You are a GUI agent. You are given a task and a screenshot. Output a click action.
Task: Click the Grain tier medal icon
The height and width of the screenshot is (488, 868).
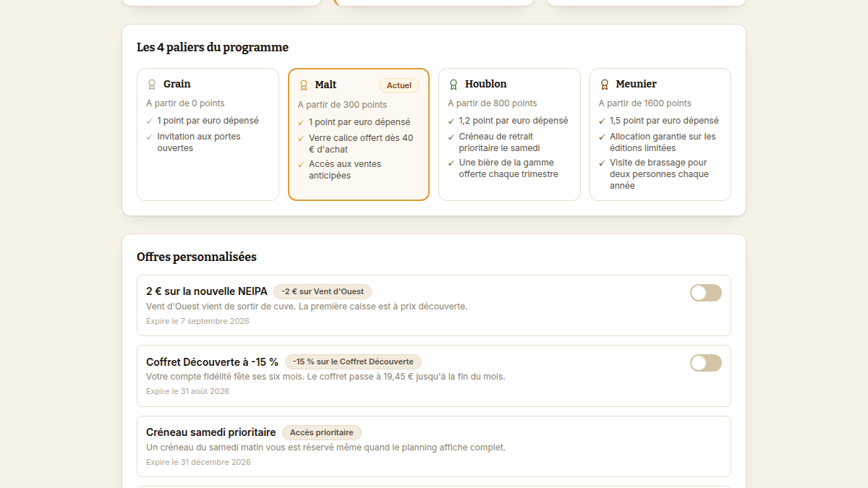[152, 85]
